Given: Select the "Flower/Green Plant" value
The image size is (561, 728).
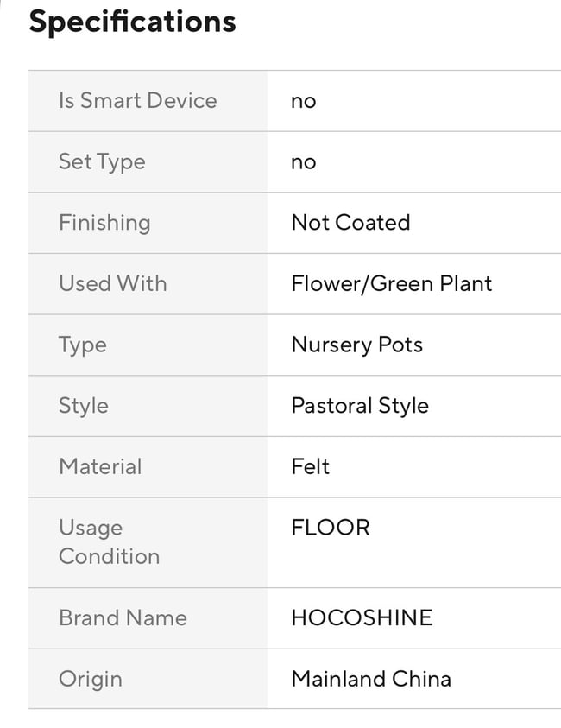Looking at the screenshot, I should (392, 284).
